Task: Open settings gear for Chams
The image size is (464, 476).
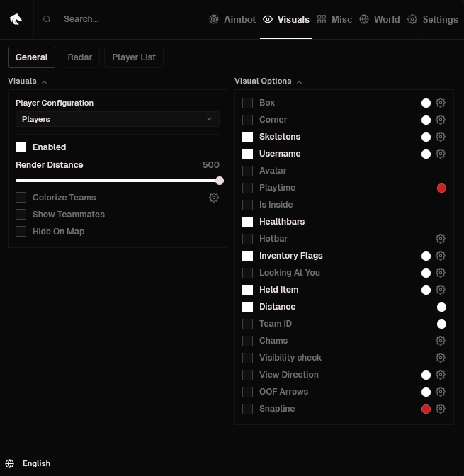Action: [x=441, y=341]
